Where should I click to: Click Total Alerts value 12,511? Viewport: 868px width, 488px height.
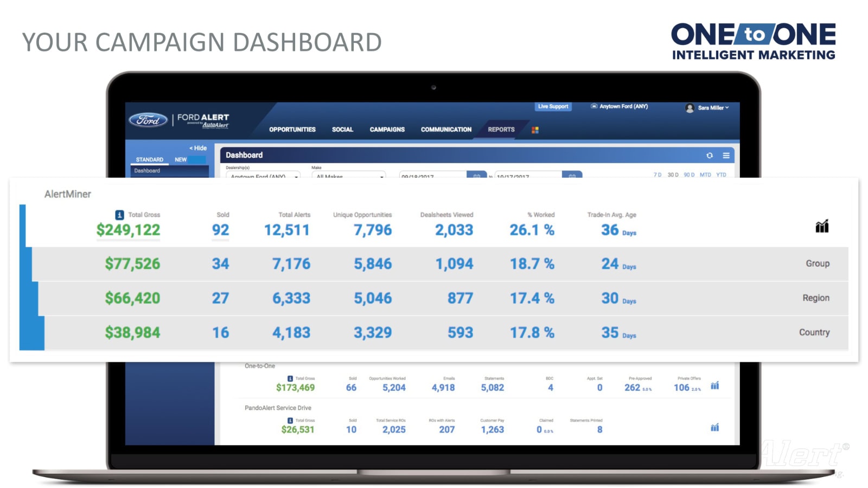[286, 230]
